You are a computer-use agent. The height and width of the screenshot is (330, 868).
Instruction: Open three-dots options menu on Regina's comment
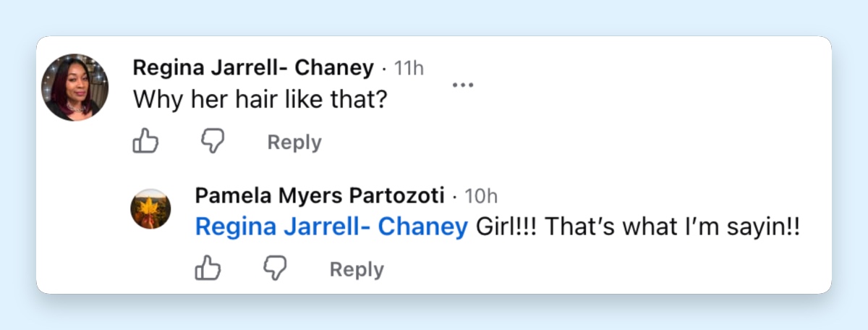462,85
